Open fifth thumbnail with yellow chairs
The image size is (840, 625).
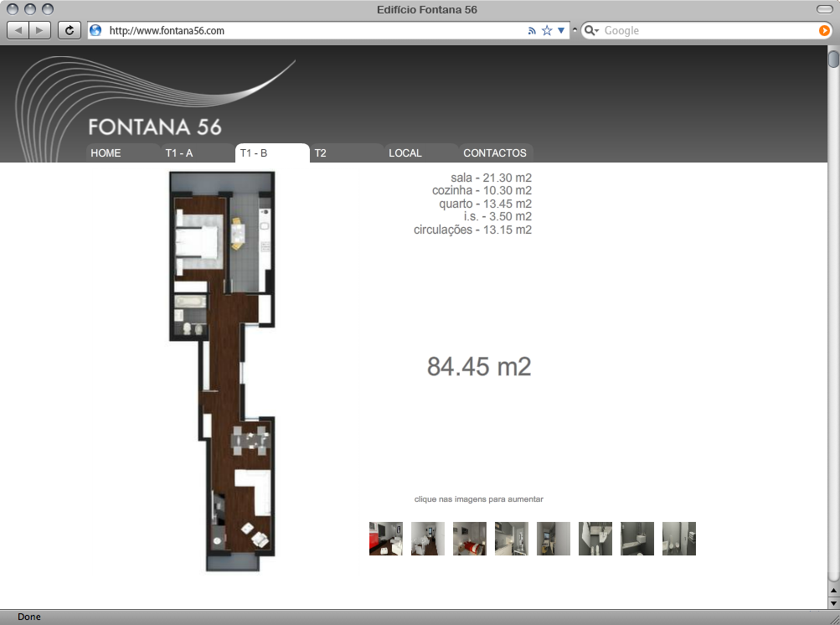554,539
